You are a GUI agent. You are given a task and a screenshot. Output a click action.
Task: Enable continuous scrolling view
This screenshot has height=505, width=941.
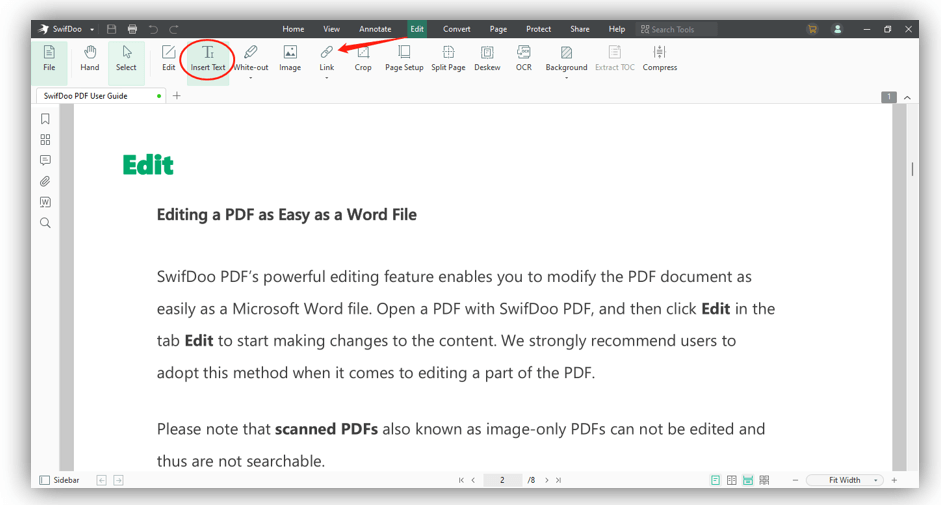click(x=748, y=480)
